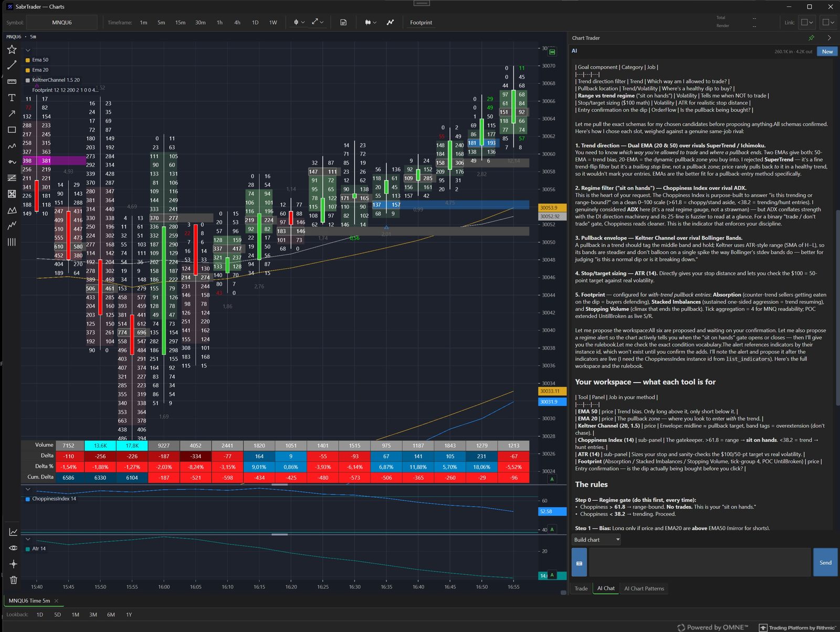Image resolution: width=840 pixels, height=632 pixels.
Task: Open the crosshair mode dropdown in toolbar
Action: coord(299,23)
